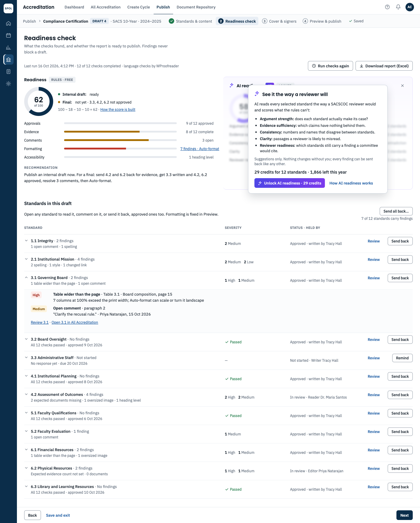Send back 4.2 Assessment of Outcomes
The width and height of the screenshot is (420, 523).
pos(400,395)
